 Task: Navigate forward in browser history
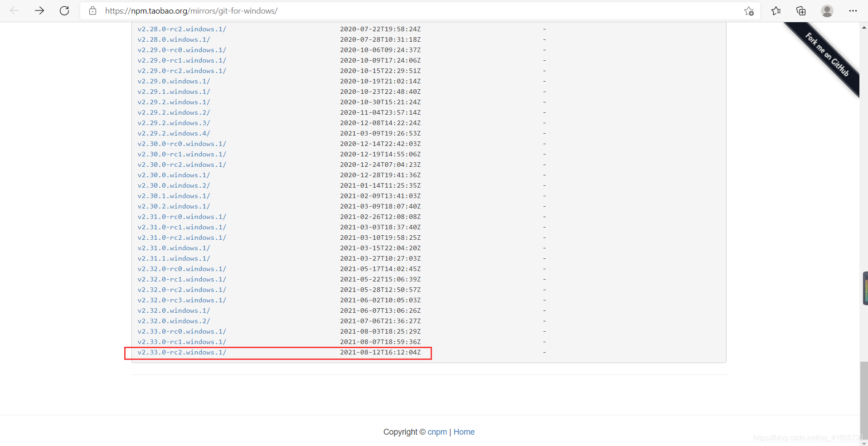coord(39,10)
